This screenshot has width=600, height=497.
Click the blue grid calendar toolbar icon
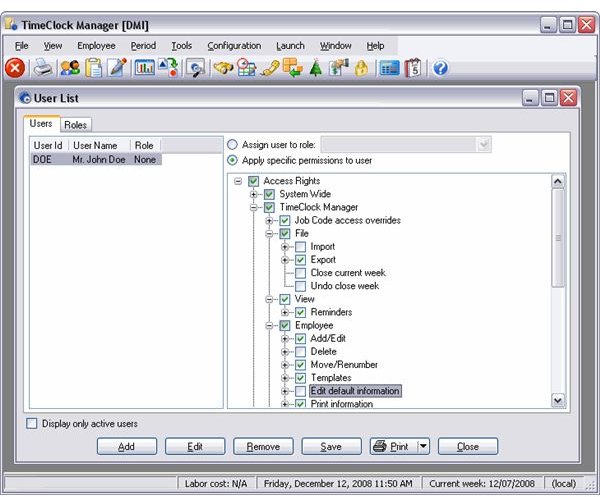coord(390,69)
